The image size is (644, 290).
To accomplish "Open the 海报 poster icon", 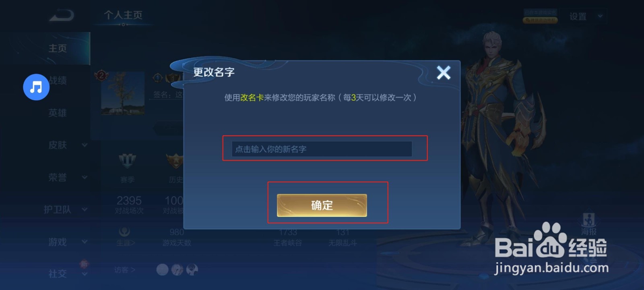I will point(588,224).
